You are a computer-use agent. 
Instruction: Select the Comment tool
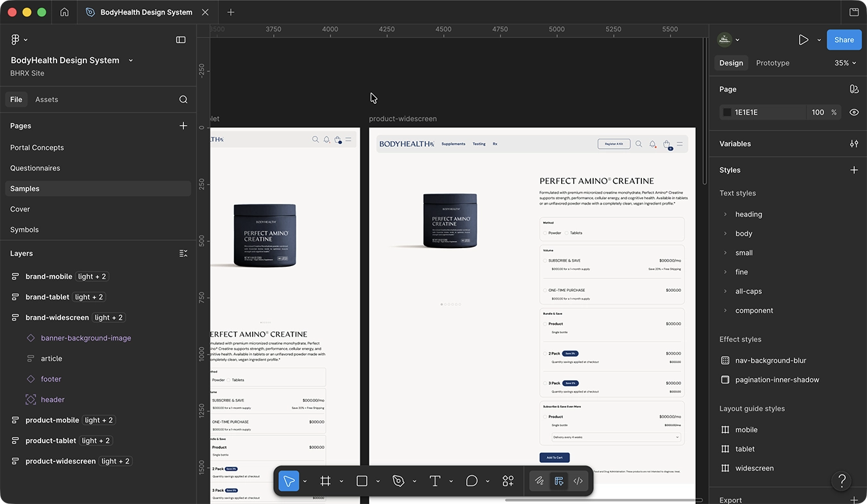point(472,481)
